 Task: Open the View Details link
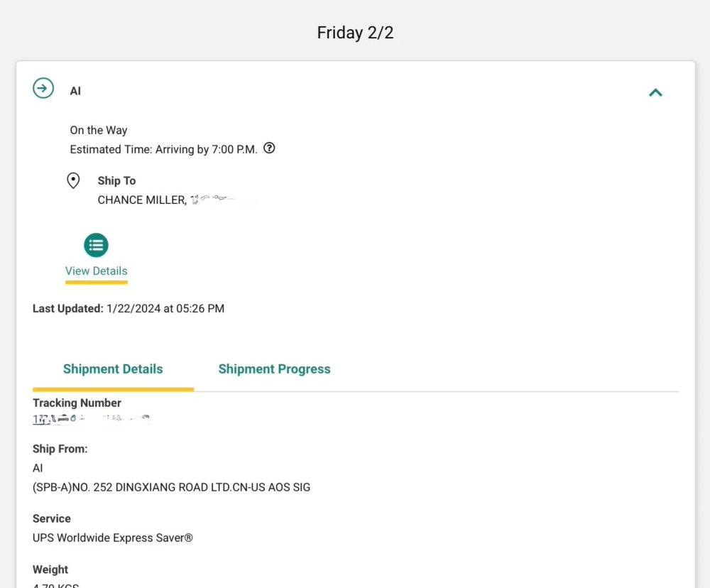96,271
